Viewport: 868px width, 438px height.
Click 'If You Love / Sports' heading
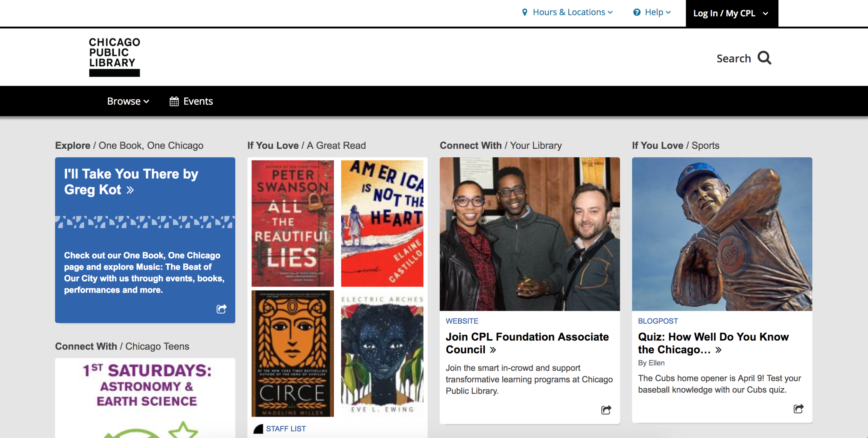tap(676, 146)
